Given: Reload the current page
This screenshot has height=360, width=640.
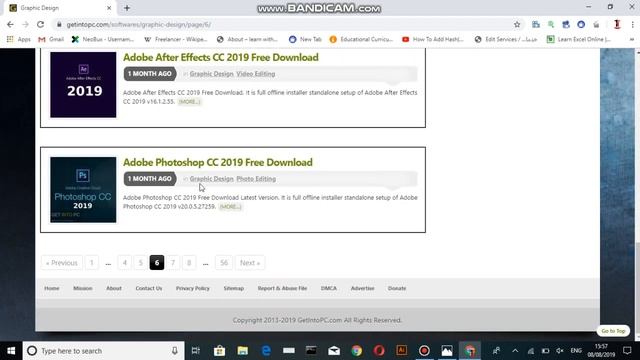Looking at the screenshot, I should (x=40, y=24).
